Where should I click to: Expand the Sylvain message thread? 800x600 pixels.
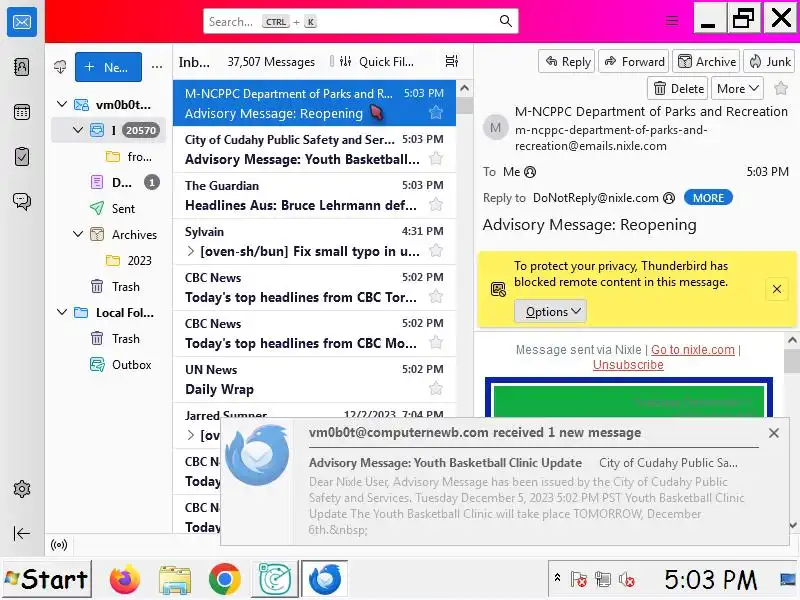190,251
